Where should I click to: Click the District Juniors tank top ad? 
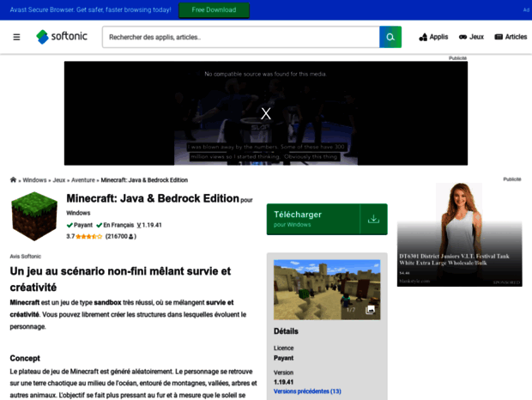(459, 234)
